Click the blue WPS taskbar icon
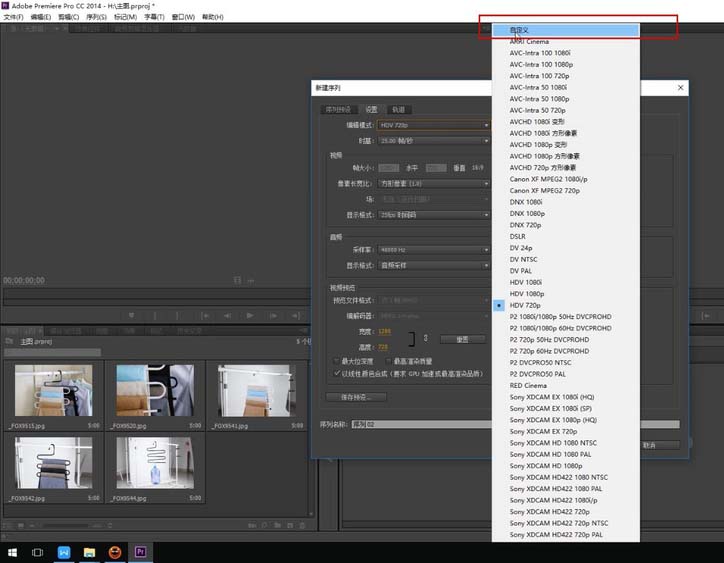 point(63,552)
